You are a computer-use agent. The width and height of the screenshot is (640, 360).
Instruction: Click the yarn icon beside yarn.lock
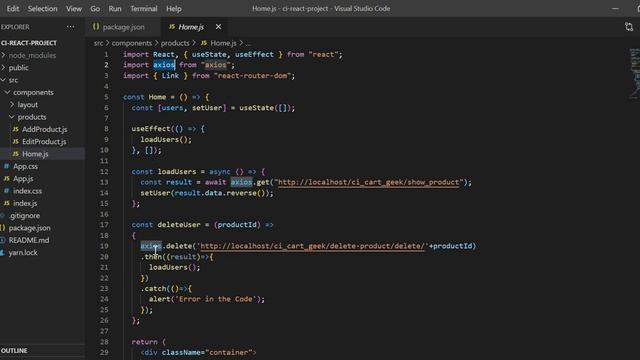click(2, 252)
